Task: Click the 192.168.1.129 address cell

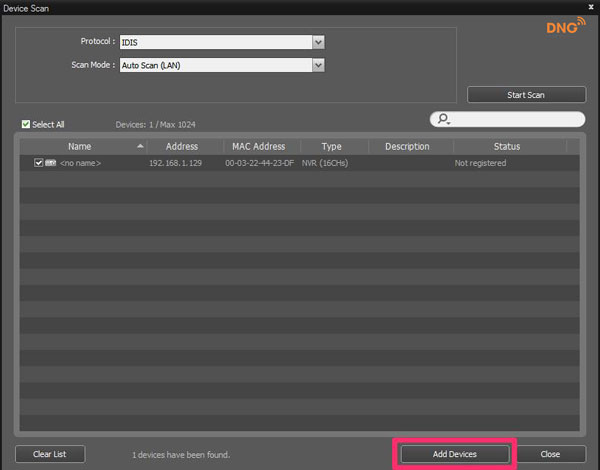Action: 175,163
